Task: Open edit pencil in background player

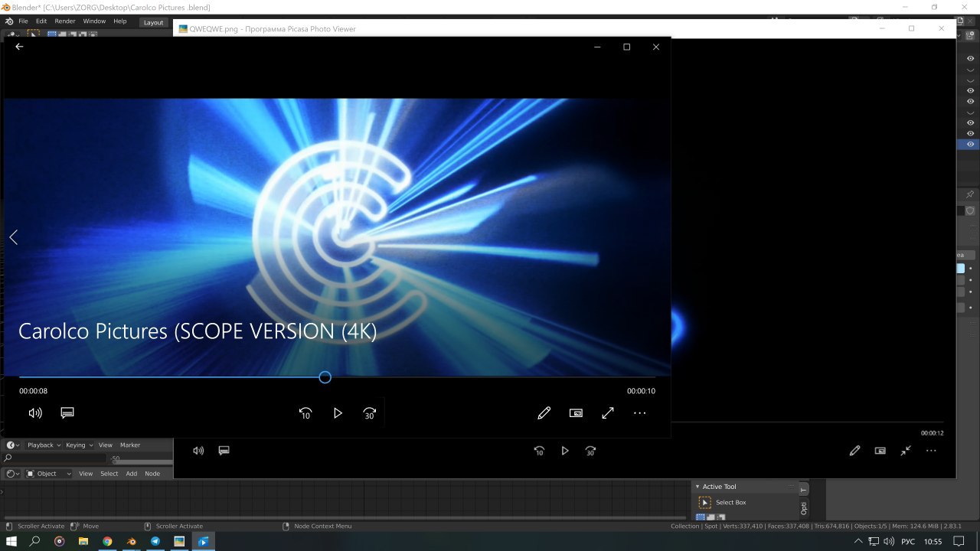Action: 854,451
